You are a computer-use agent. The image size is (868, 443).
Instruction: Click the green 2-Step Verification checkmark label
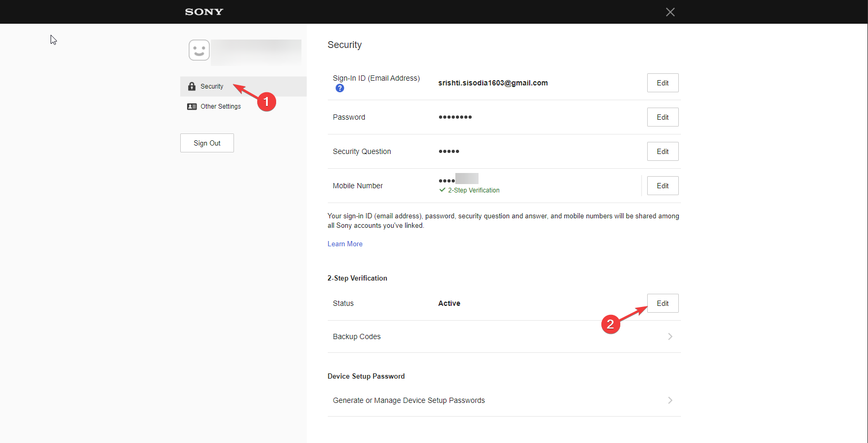point(469,190)
